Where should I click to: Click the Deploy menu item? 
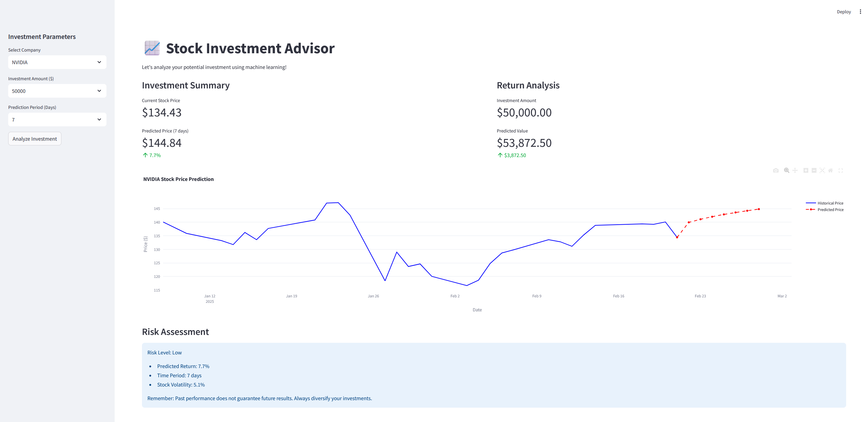point(843,12)
